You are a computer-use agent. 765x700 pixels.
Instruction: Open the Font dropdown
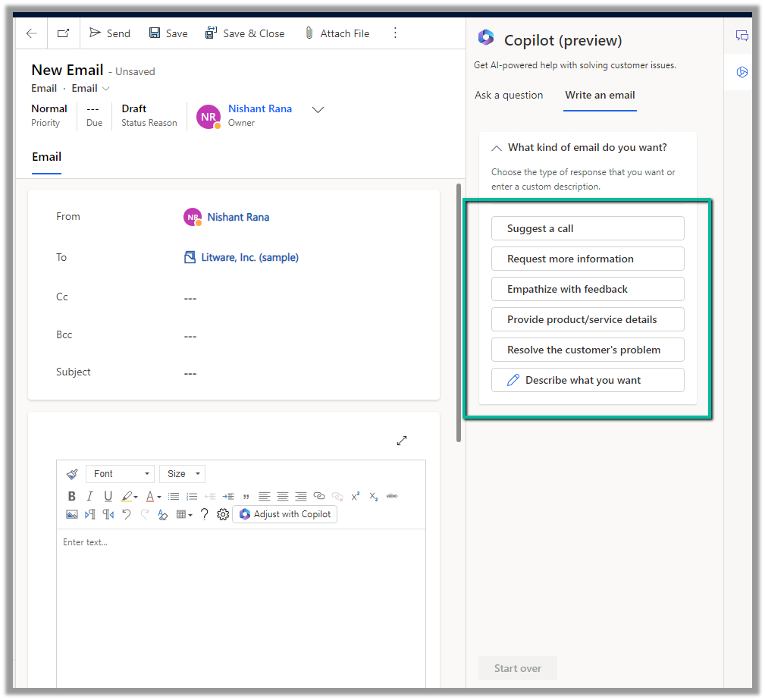click(x=120, y=474)
